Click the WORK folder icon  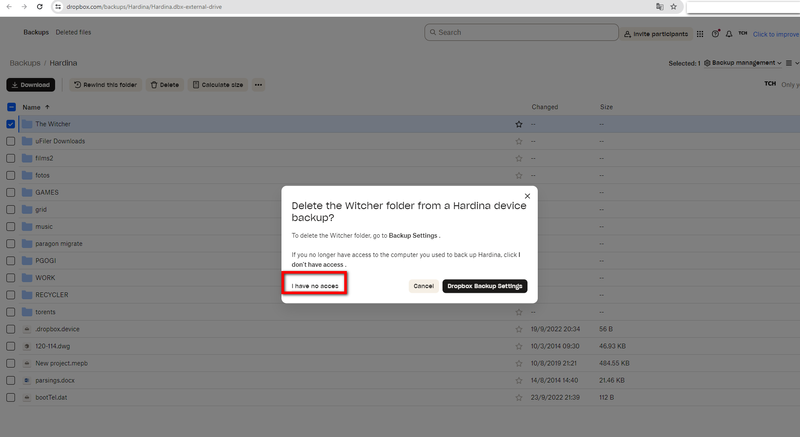(27, 278)
